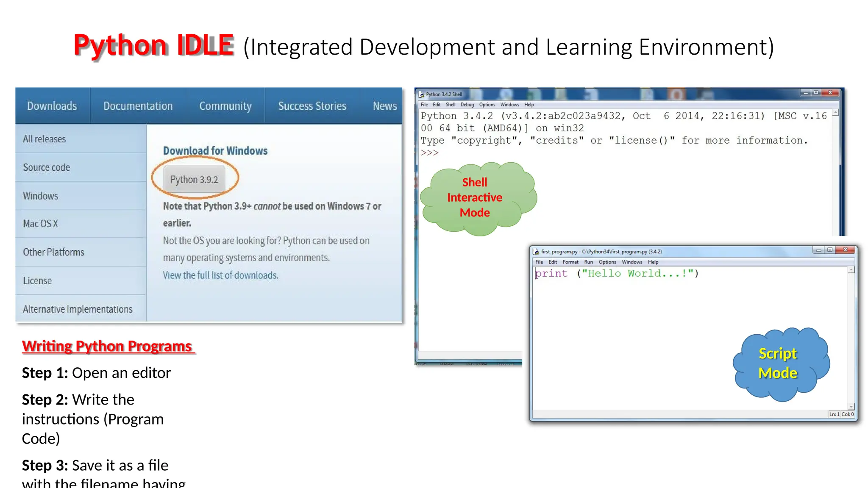Screen dimensions: 868x488
Task: Choose Mac OS X in the sidebar
Action: [x=40, y=224]
